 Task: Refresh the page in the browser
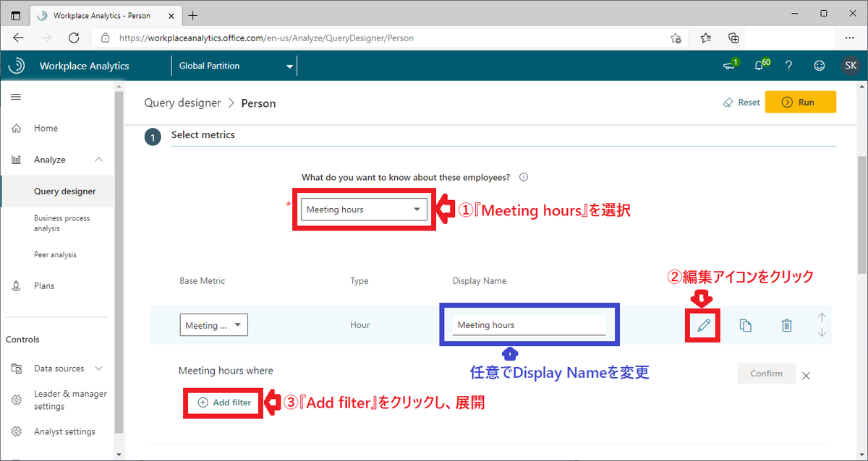tap(73, 38)
